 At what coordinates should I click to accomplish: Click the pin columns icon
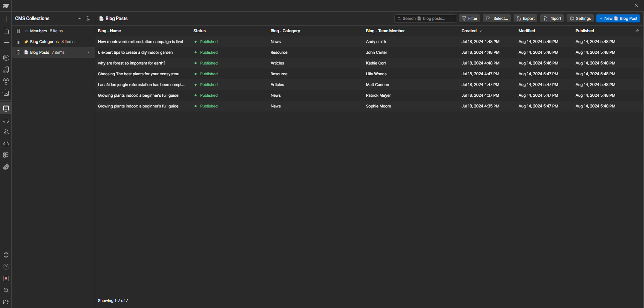coord(637,31)
